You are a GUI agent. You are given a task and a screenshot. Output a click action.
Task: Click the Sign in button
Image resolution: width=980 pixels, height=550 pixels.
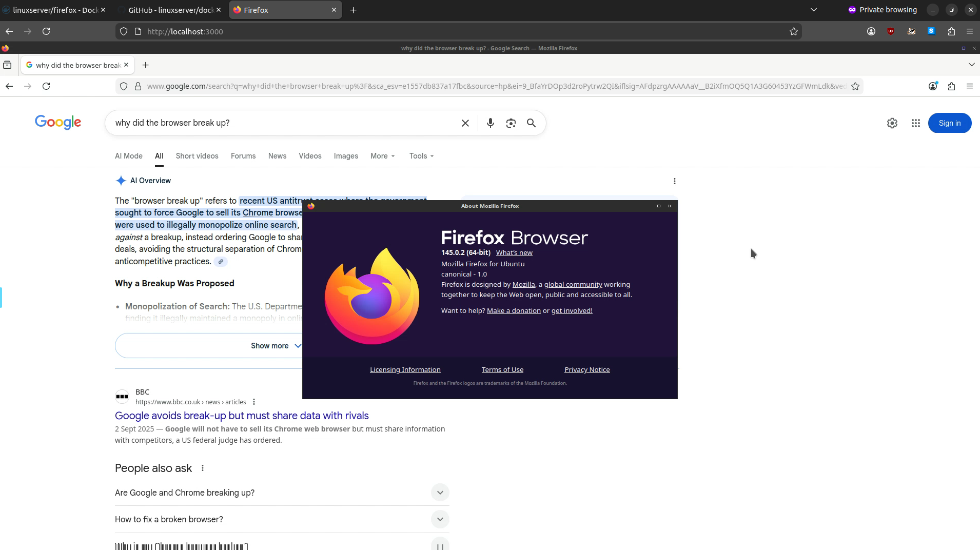pyautogui.click(x=949, y=123)
